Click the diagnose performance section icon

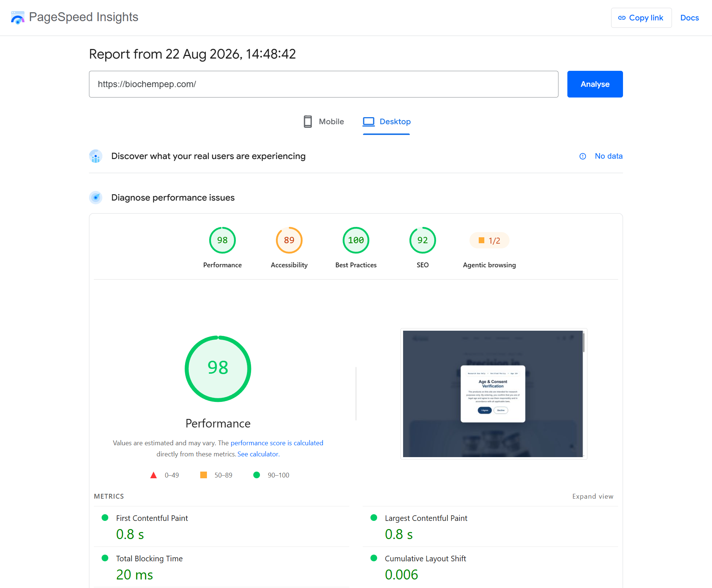(x=96, y=198)
